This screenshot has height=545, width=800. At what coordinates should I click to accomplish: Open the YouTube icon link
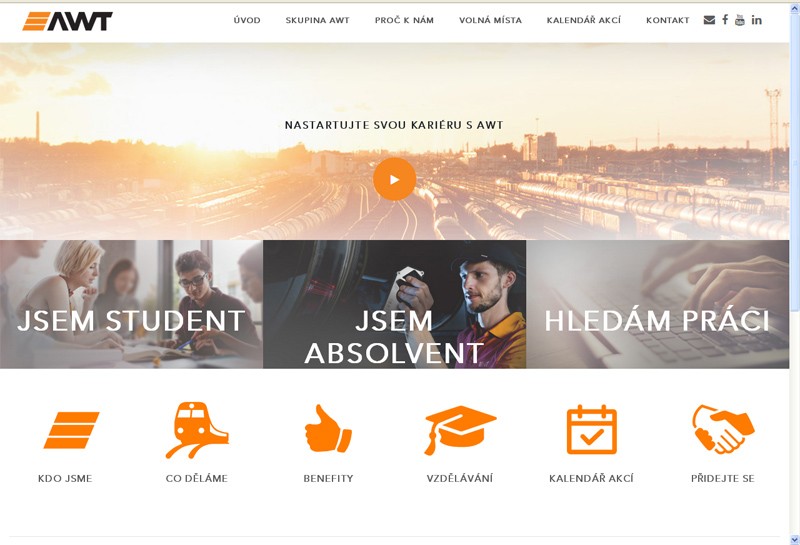click(740, 20)
